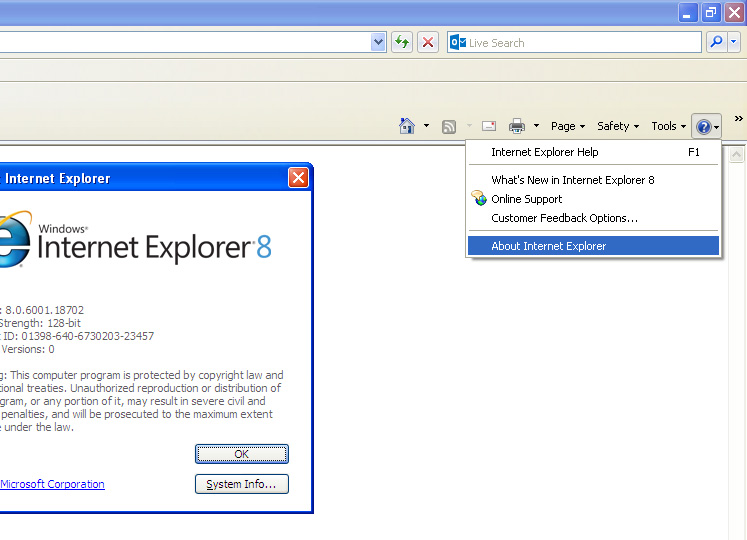Select About Internet Explorer
Screen dimensions: 747x540
coord(593,246)
